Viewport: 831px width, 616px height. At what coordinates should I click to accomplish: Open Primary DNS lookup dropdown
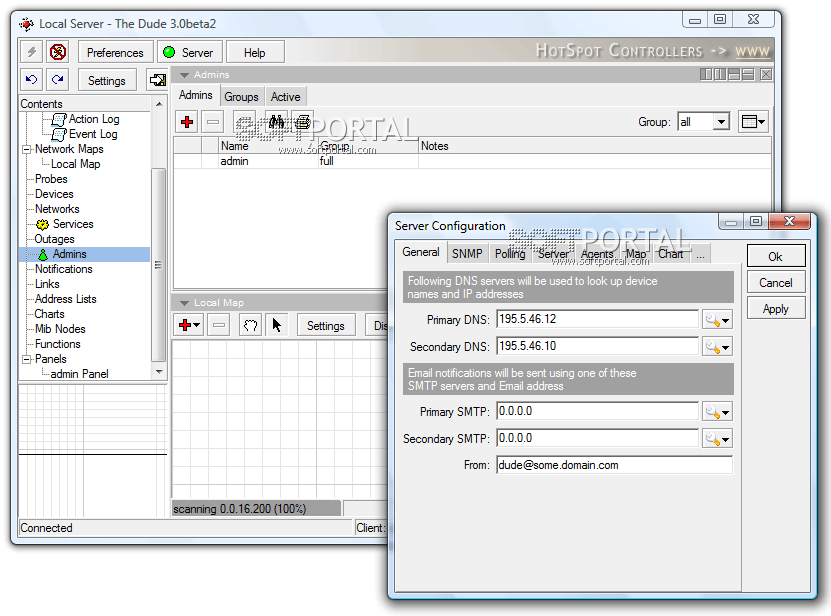718,320
